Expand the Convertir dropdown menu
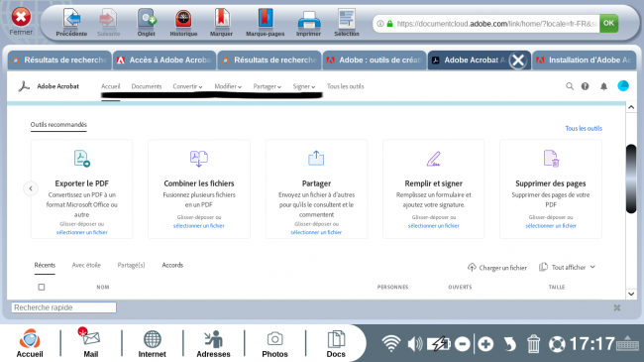 tap(187, 86)
